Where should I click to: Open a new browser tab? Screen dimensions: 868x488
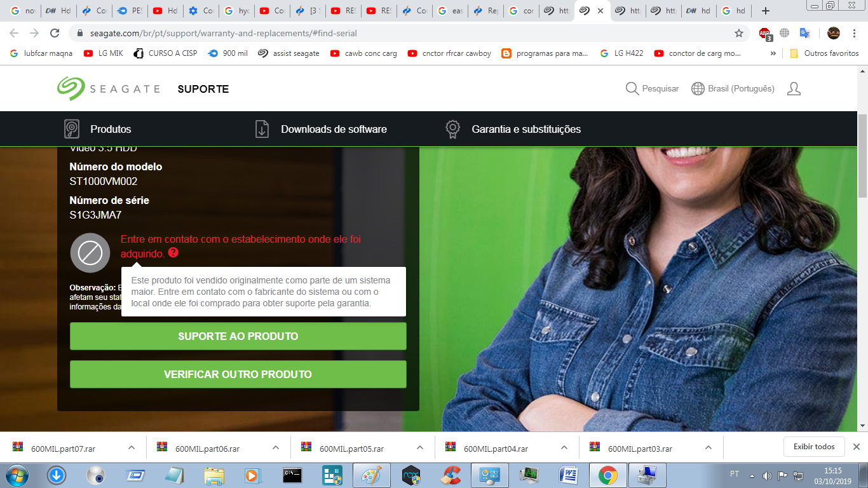(766, 11)
